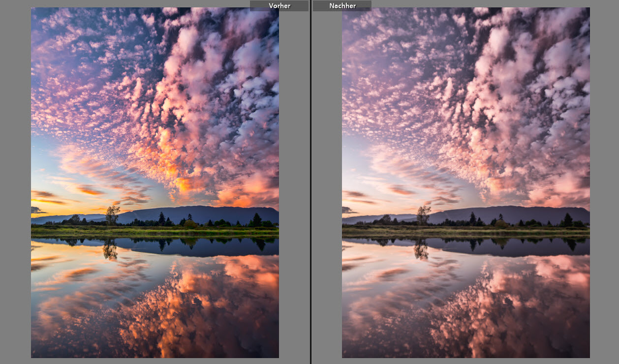Select the Nachher (after) edited sunset photo
The image size is (619, 364).
(x=466, y=182)
